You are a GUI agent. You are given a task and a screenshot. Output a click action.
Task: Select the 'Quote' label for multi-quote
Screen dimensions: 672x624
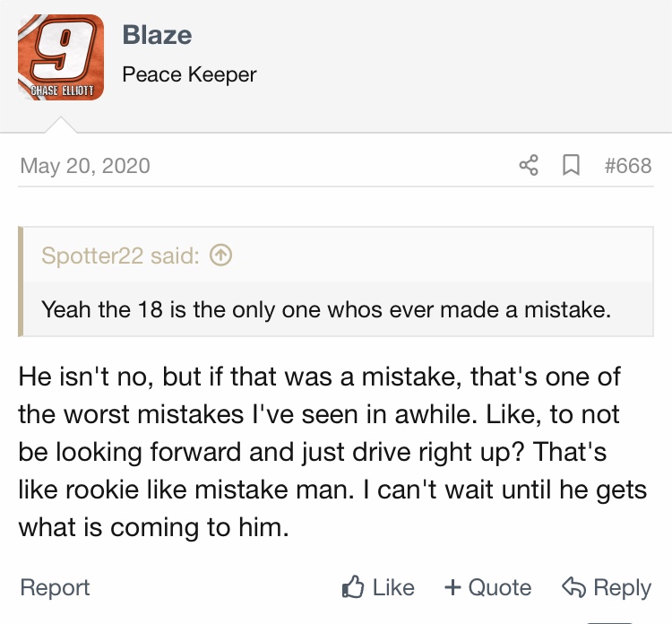click(x=500, y=588)
